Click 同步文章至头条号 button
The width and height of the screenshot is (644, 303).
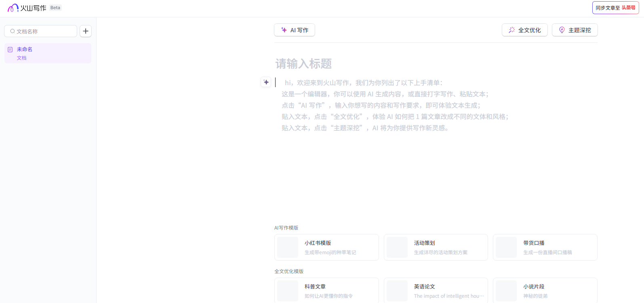point(615,8)
